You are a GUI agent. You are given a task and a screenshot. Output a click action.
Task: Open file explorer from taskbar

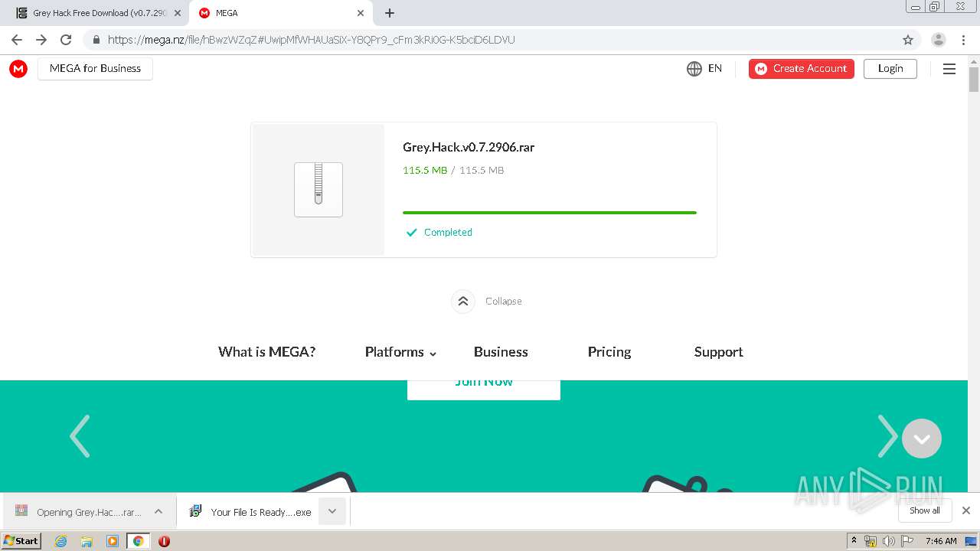point(87,541)
